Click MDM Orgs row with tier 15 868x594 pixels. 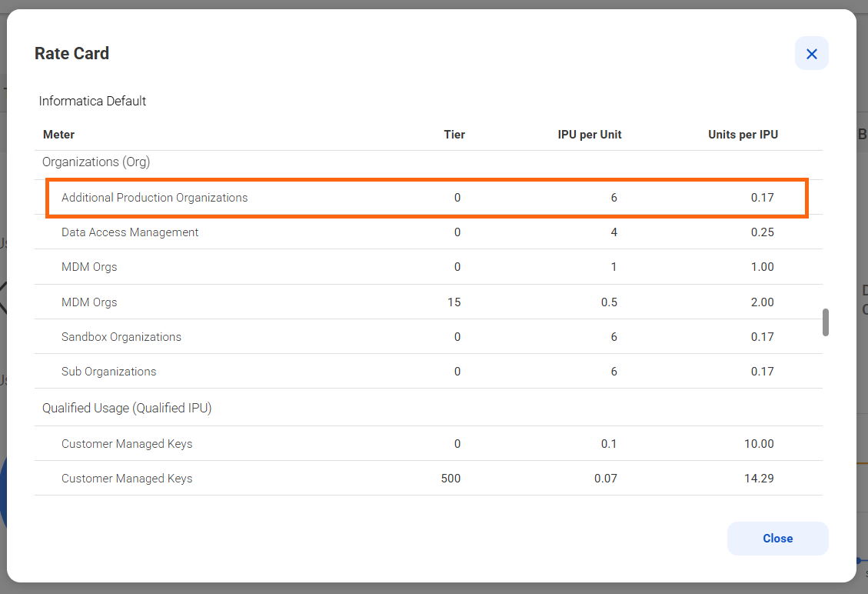tap(428, 302)
